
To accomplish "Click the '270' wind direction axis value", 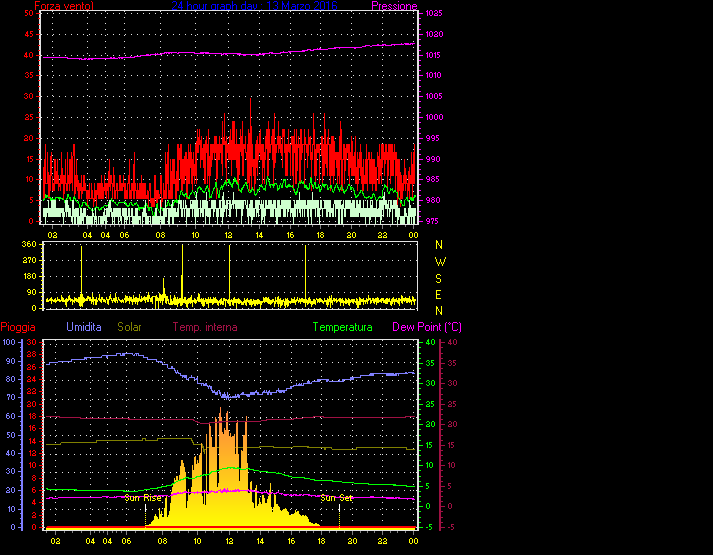I will click(29, 260).
